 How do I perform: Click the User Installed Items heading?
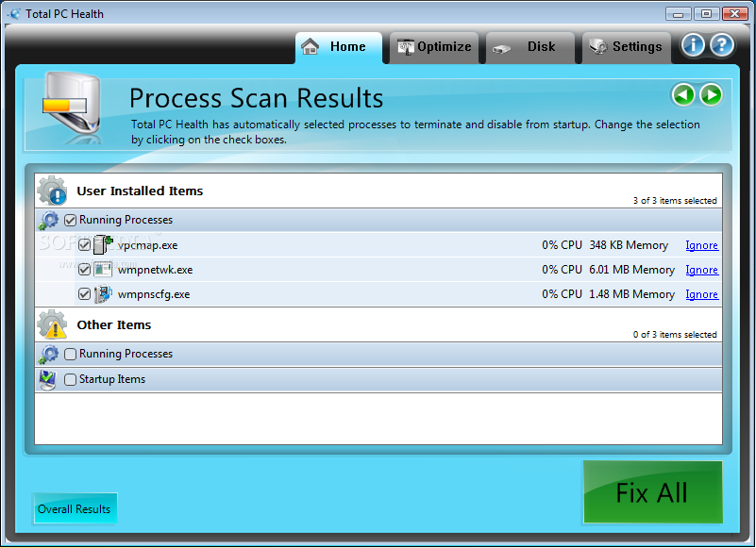(x=140, y=191)
